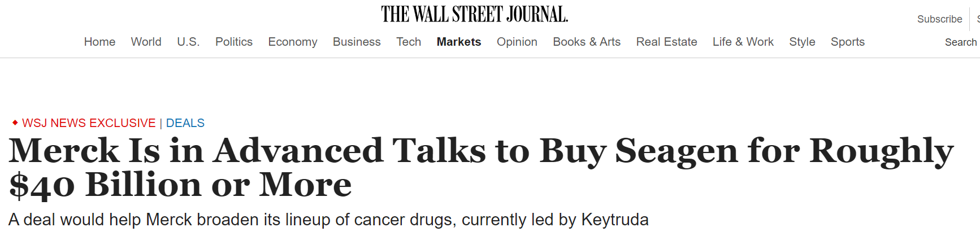980x249 pixels.
Task: Select the highlighted Markets tab
Action: (458, 42)
